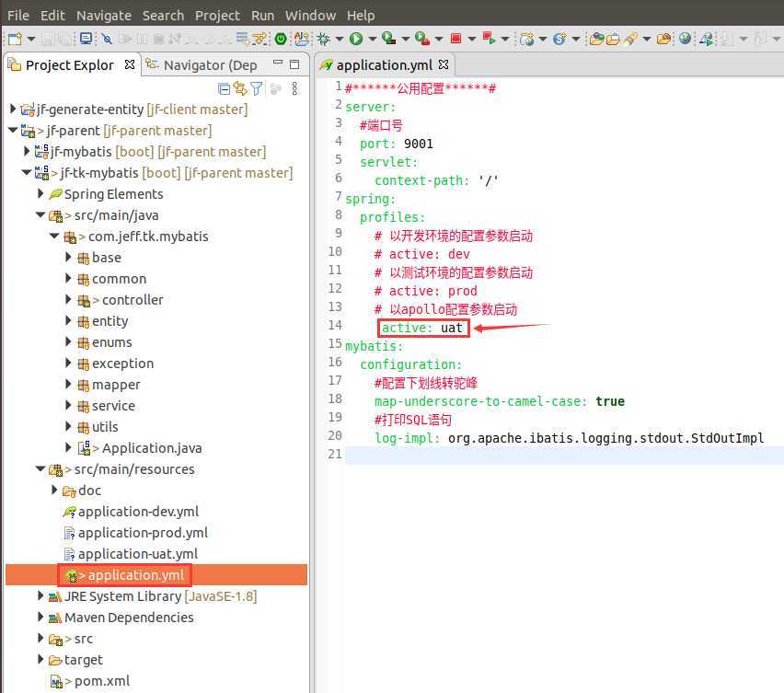
Task: Open the Run configurations dropdown arrow
Action: [372, 39]
